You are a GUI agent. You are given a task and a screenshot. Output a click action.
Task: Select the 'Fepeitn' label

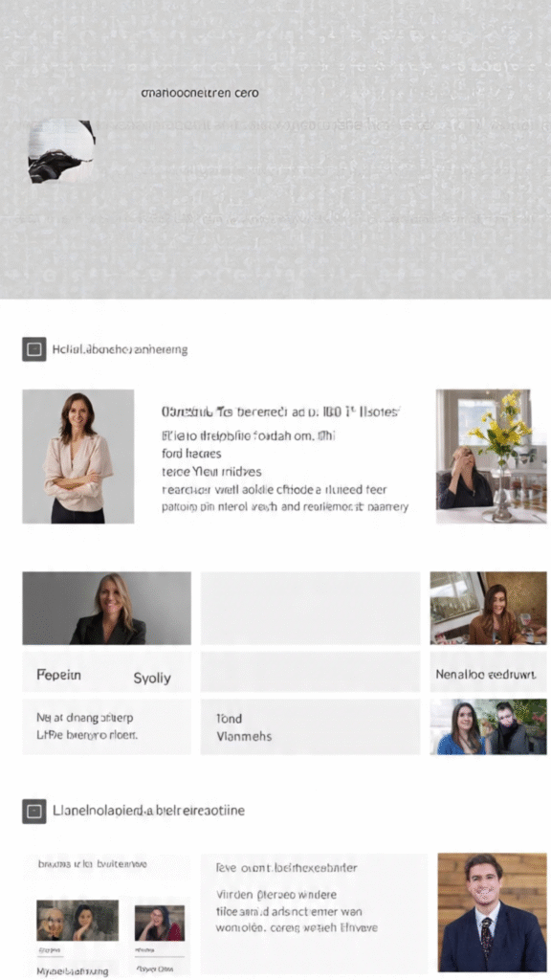tap(58, 675)
